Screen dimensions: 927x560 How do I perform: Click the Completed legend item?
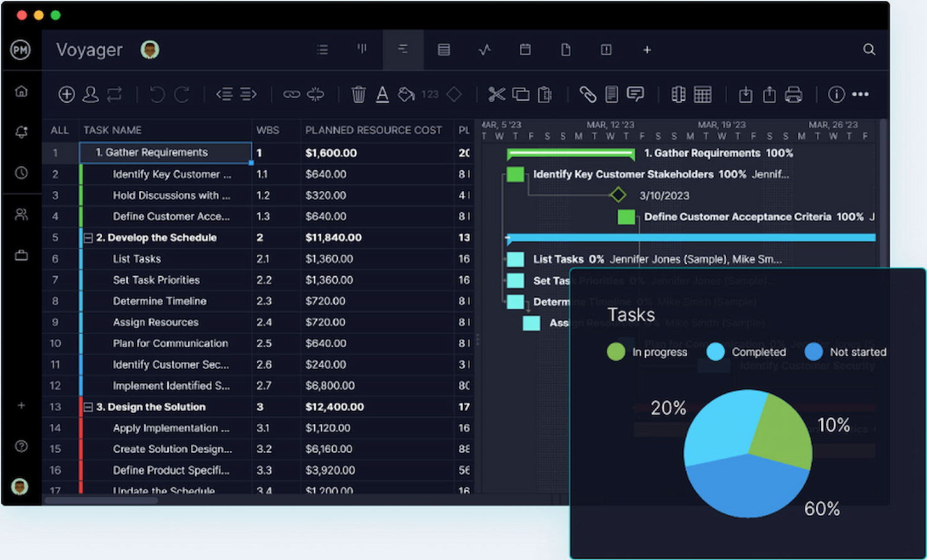[x=746, y=352]
